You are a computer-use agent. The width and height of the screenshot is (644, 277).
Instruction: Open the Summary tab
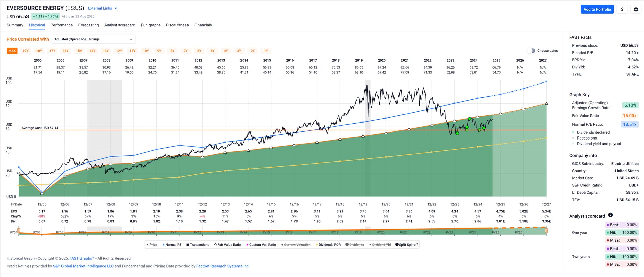tap(15, 25)
